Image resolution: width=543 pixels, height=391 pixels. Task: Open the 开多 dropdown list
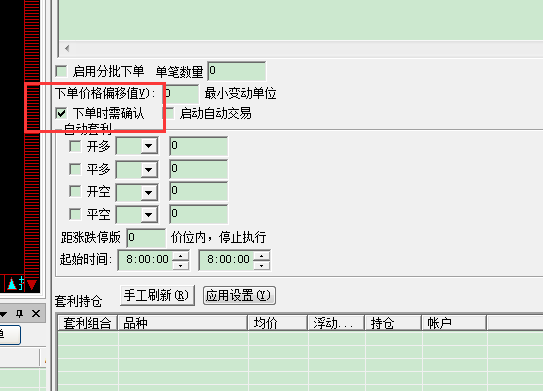(149, 146)
